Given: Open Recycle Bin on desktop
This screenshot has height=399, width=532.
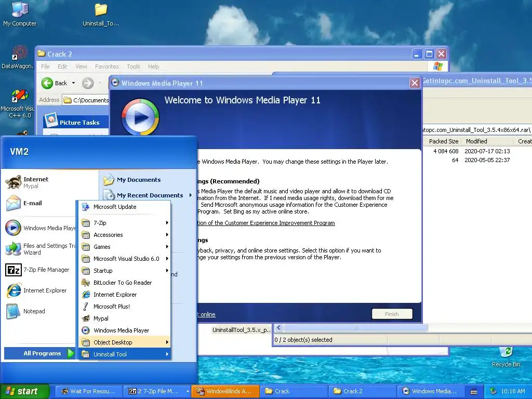Looking at the screenshot, I should pyautogui.click(x=506, y=357).
